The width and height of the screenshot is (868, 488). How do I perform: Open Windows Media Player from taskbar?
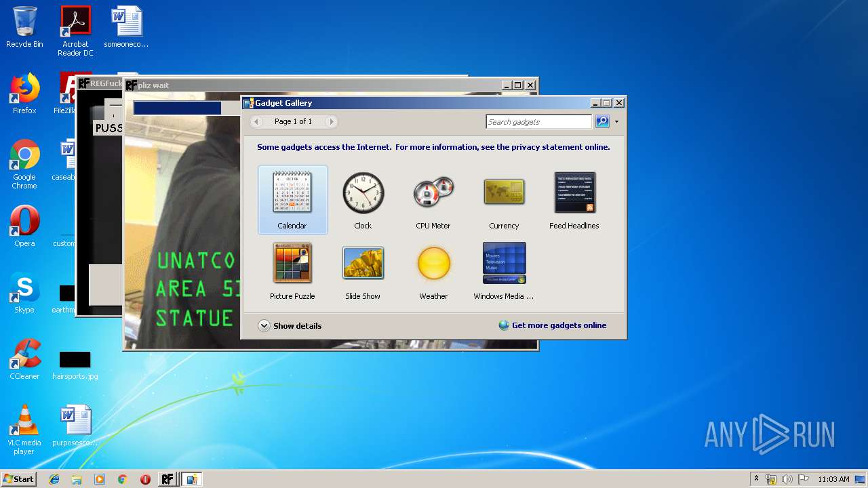(100, 479)
